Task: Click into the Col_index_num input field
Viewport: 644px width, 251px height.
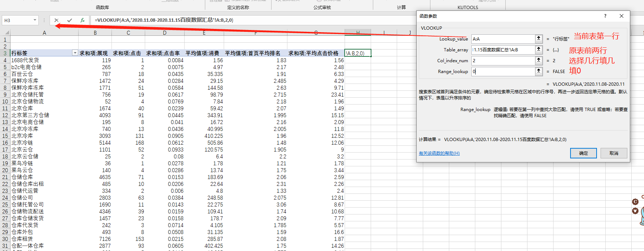Action: pos(502,60)
